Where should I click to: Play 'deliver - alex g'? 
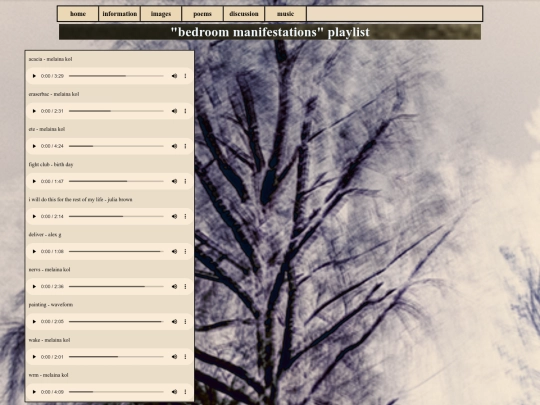pos(34,251)
